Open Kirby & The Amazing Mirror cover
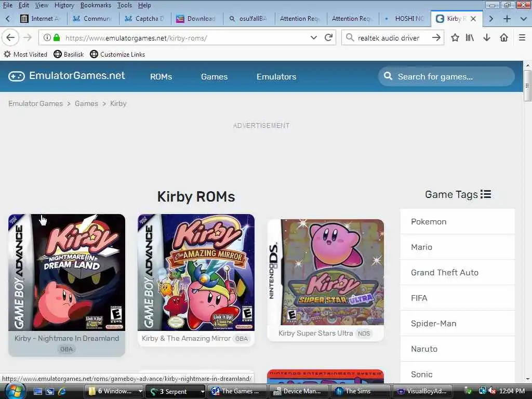This screenshot has width=532, height=399. [x=196, y=272]
